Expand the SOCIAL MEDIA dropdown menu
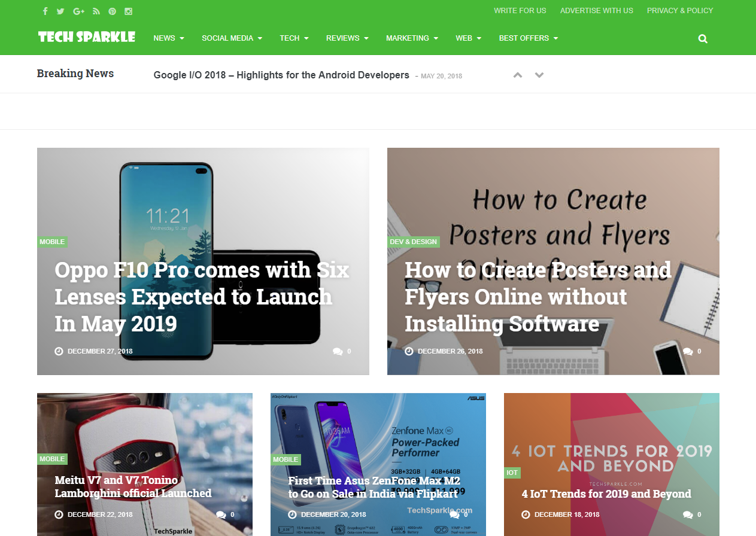 coord(232,38)
